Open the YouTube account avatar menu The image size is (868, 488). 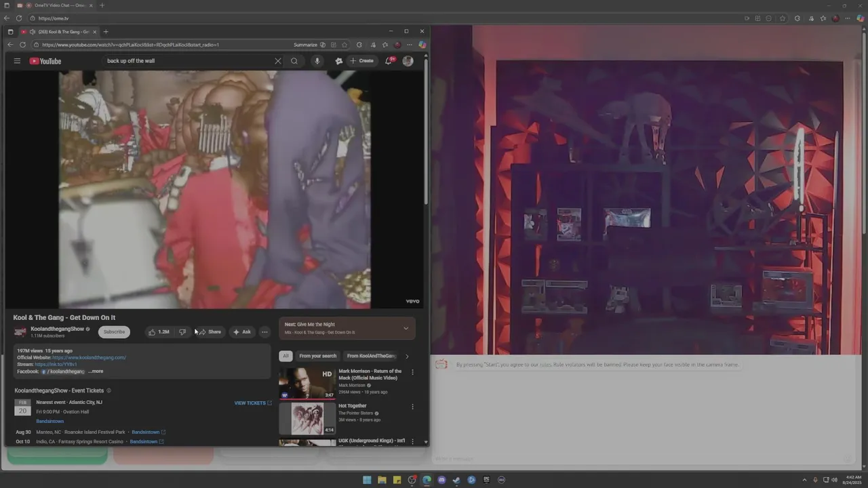[408, 61]
